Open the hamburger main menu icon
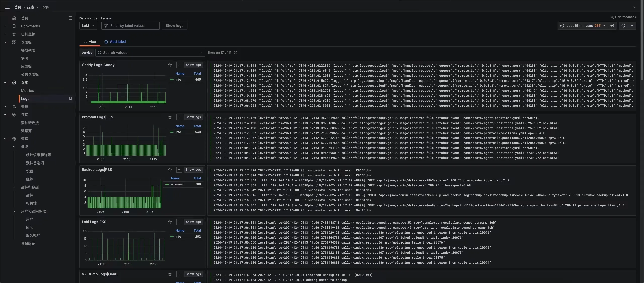644x283 pixels. 7,7
